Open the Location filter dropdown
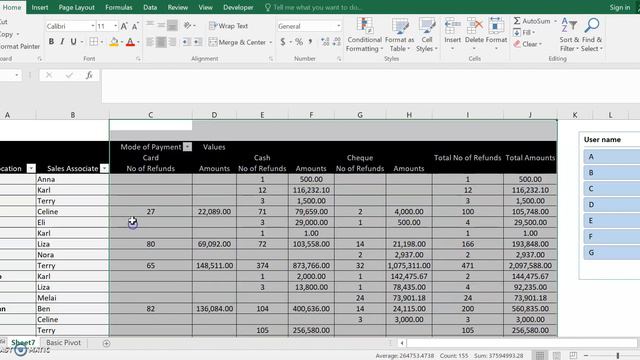This screenshot has width=640, height=360. tap(31, 168)
